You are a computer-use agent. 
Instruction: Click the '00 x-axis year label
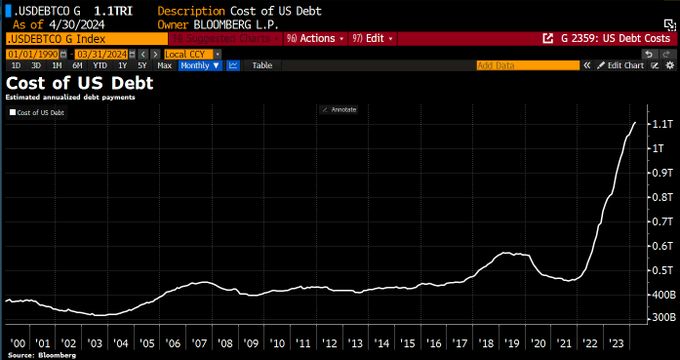pos(17,344)
